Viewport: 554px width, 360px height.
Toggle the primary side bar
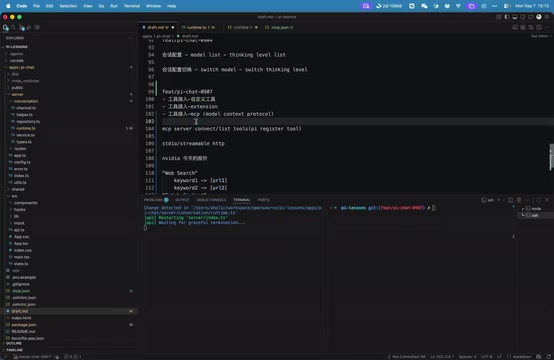[507, 17]
